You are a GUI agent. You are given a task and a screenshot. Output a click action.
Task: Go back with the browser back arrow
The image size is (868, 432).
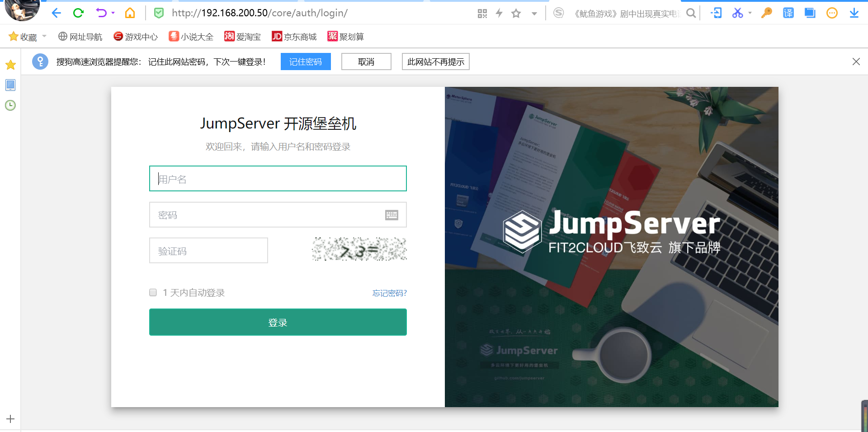(56, 13)
